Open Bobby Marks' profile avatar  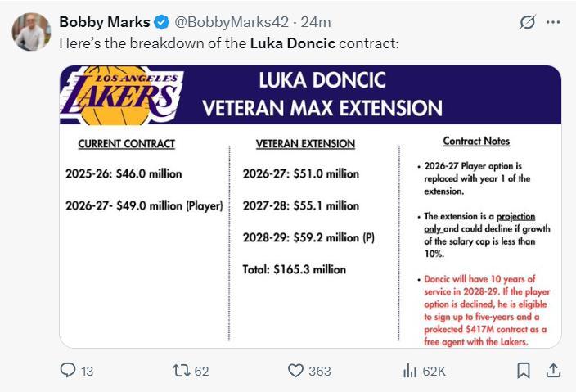tap(32, 32)
